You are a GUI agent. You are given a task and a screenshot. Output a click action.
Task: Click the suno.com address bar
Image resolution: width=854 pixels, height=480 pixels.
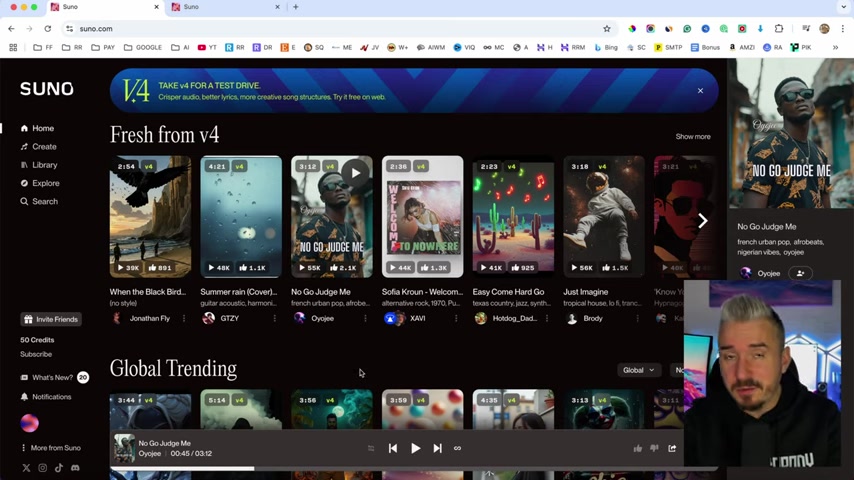coord(338,29)
